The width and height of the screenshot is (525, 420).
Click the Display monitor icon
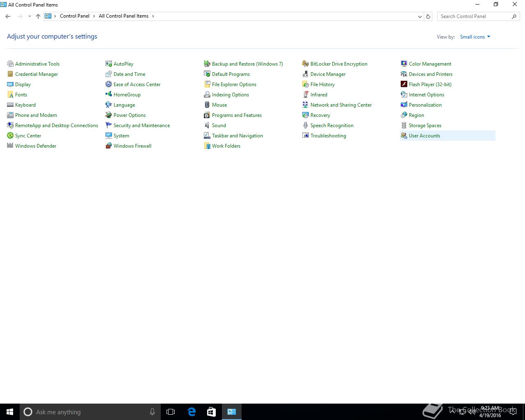tap(10, 84)
